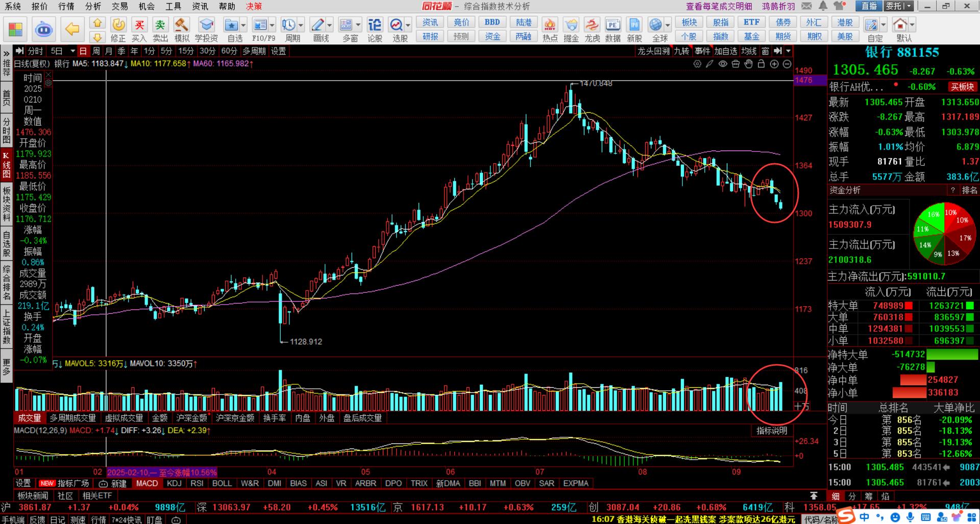980x524 pixels.
Task: Toggle the 均线 moving average display
Action: pos(749,51)
